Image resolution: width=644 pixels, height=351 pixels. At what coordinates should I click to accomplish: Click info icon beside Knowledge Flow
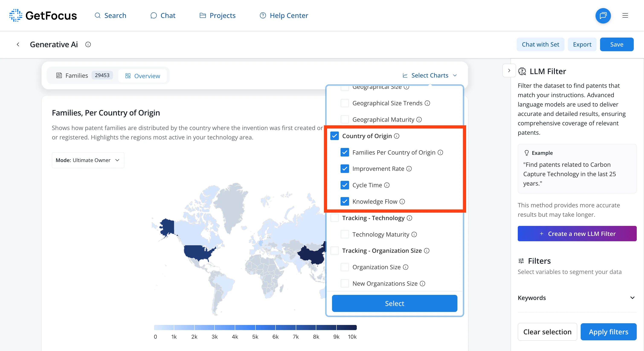pyautogui.click(x=402, y=202)
